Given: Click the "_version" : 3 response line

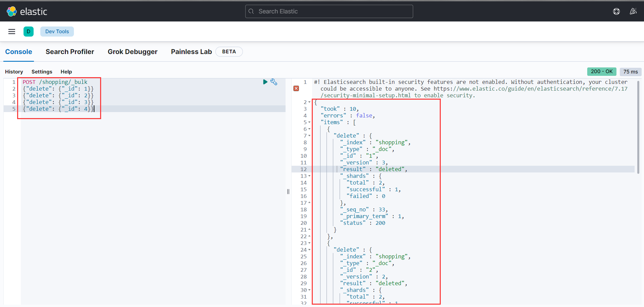Looking at the screenshot, I should 364,162.
